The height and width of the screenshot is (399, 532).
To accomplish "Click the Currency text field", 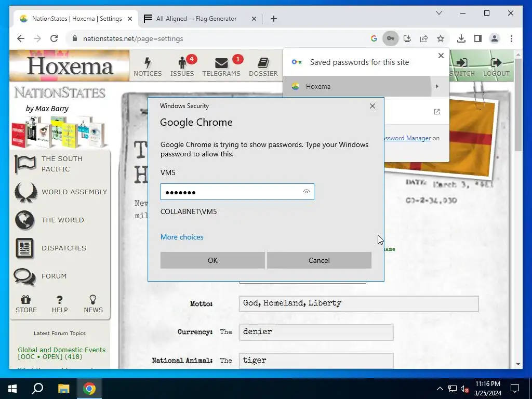I will click(316, 332).
